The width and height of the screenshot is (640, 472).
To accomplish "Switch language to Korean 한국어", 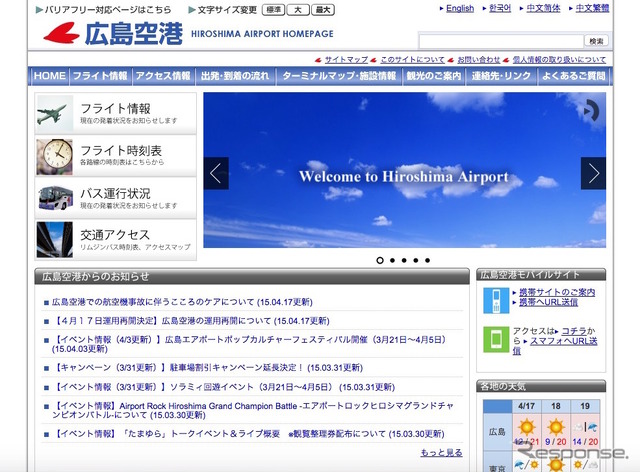I will [x=500, y=8].
